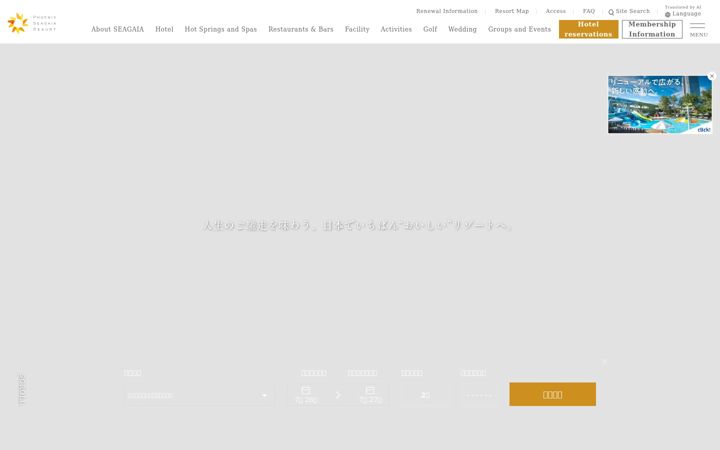Click the Phoenix Seagaia Resort logo
The height and width of the screenshot is (450, 720).
[32, 23]
